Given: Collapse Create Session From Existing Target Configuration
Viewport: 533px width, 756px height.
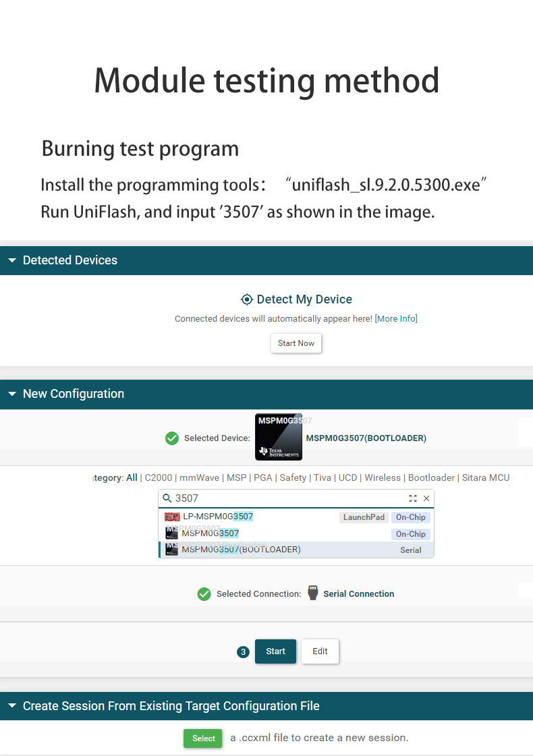Looking at the screenshot, I should click(11, 706).
